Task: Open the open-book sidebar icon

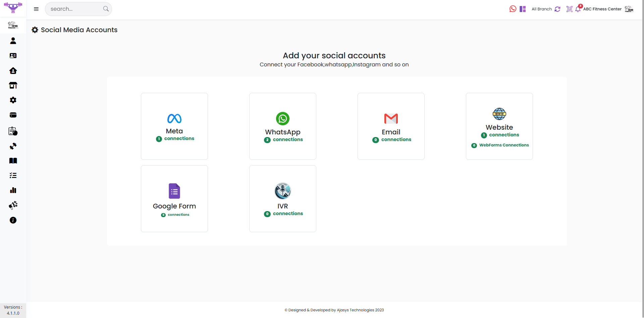Action: 13,161
